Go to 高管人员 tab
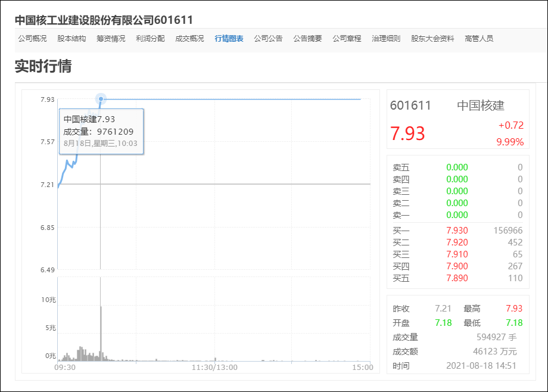The width and height of the screenshot is (548, 392). 479,39
